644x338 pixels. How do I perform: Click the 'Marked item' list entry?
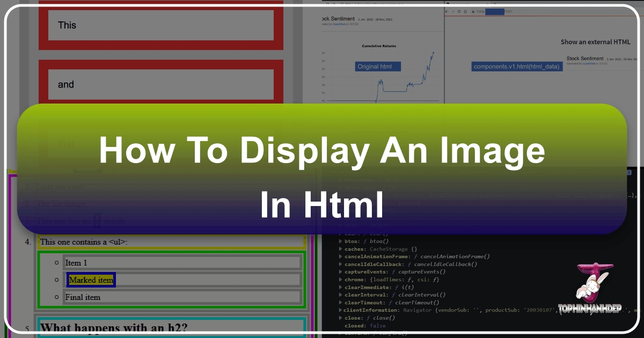(x=91, y=280)
